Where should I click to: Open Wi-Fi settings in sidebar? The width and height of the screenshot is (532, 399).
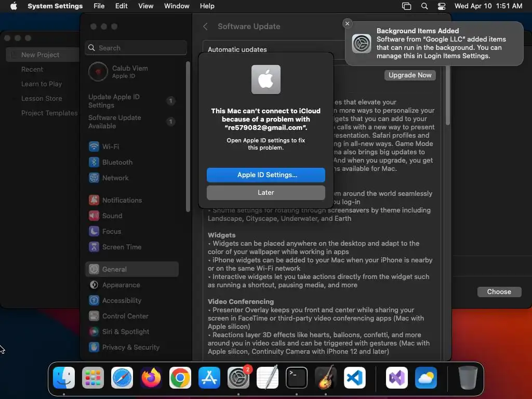click(131, 147)
